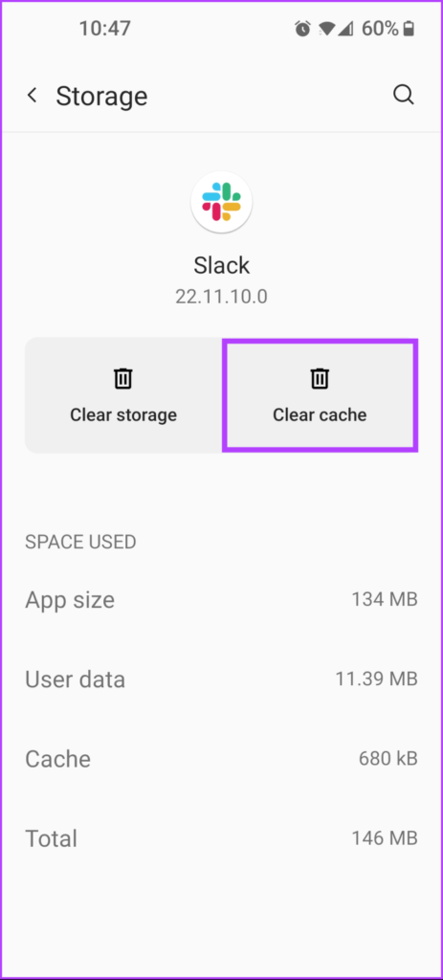The width and height of the screenshot is (443, 980).
Task: Tap the Storage page title
Action: [x=101, y=97]
